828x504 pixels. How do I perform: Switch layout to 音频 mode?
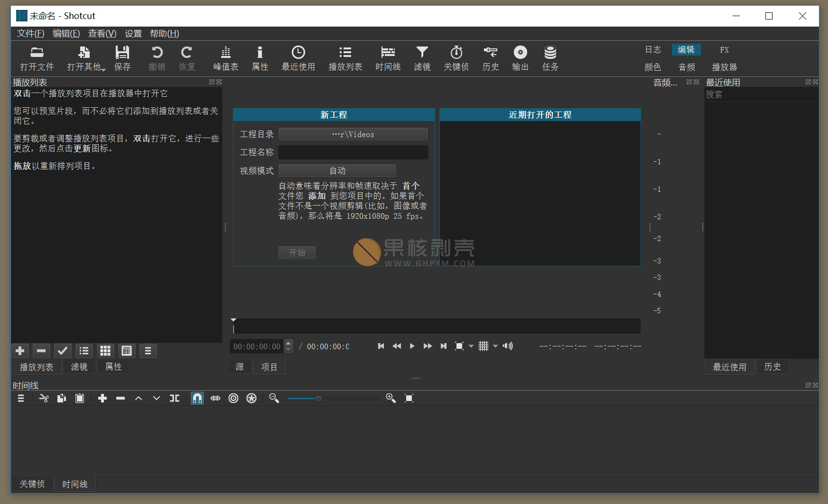[687, 67]
